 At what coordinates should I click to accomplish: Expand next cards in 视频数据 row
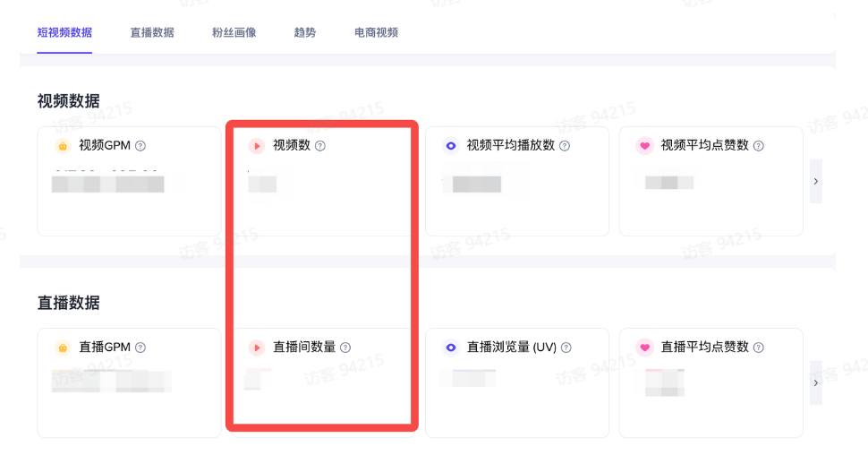(815, 181)
